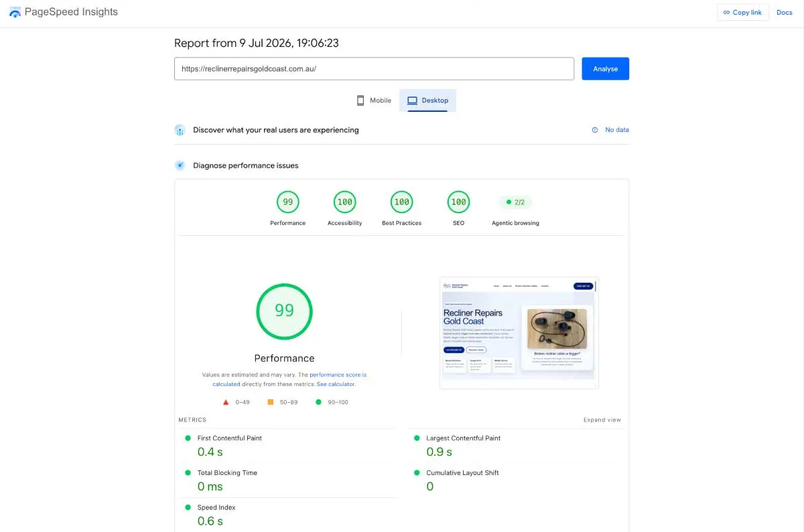Screen dimensions: 804x532
Task: Jump to the Best Practices 100 gauge
Action: [x=401, y=202]
